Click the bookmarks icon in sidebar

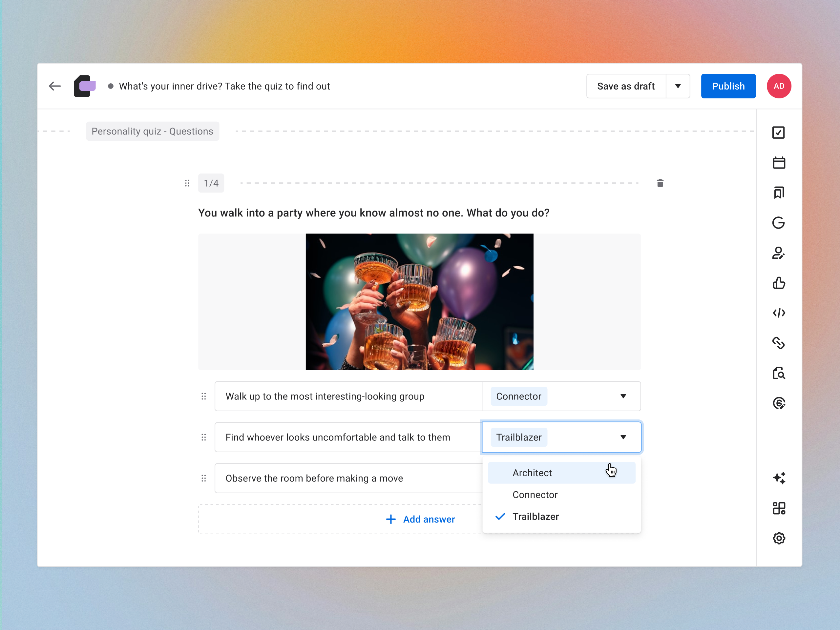[779, 193]
